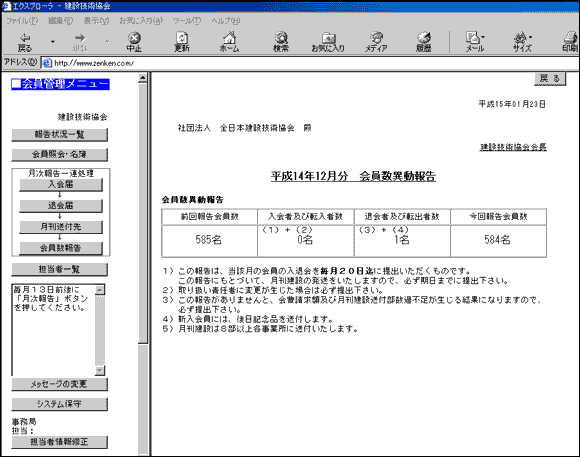Screen dimensions: 580x457
Task: Click the 会員数報告 button
Action: (x=61, y=248)
